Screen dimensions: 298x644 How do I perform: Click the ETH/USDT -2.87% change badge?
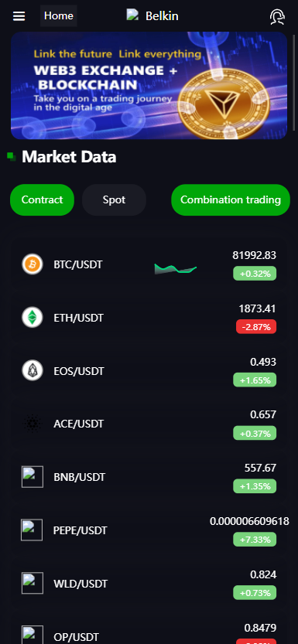tap(256, 327)
